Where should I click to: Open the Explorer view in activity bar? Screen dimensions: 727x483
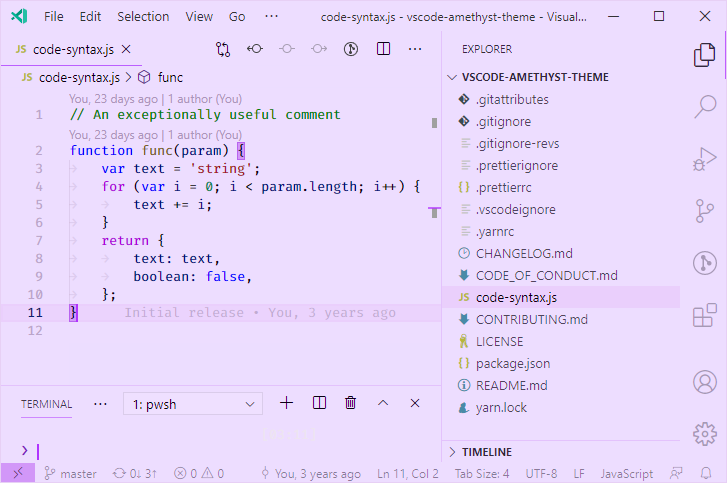pos(704,55)
